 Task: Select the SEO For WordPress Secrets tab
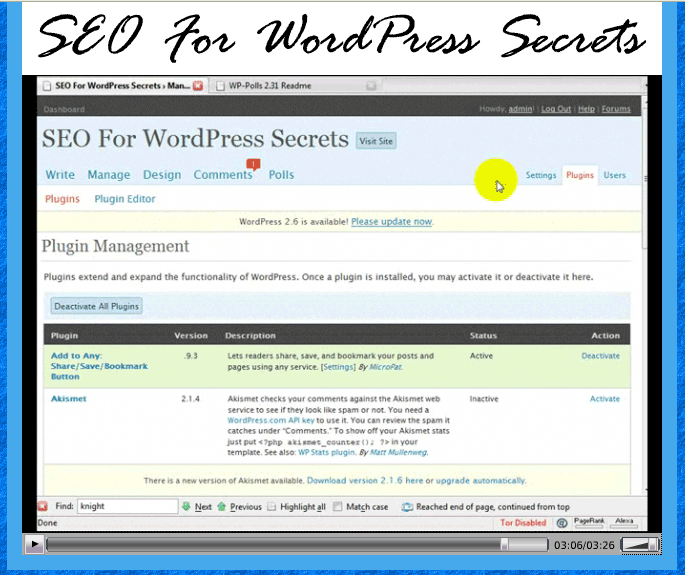(122, 86)
